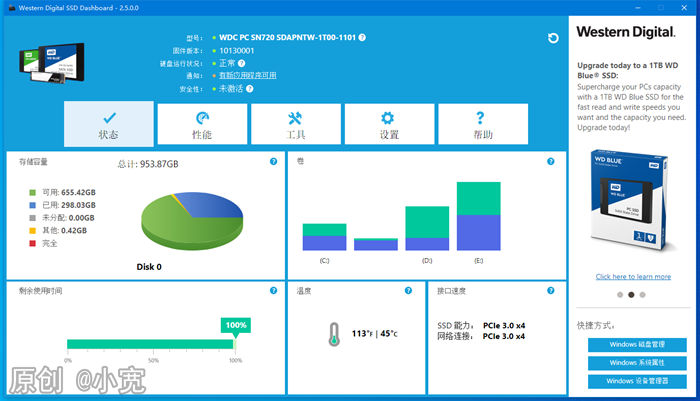Click temperature reading 113°F | 45°C
Screen dimensions: 700x401
pos(375,334)
